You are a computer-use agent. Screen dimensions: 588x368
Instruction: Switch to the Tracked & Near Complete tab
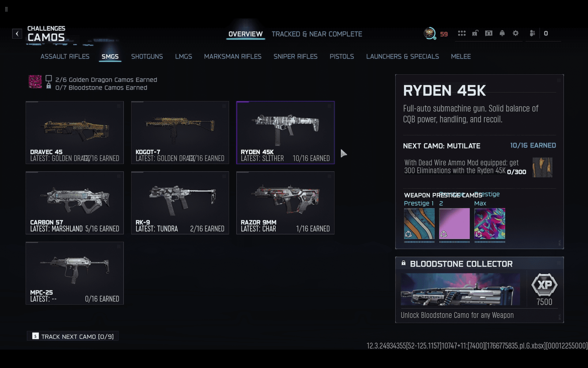pos(317,34)
